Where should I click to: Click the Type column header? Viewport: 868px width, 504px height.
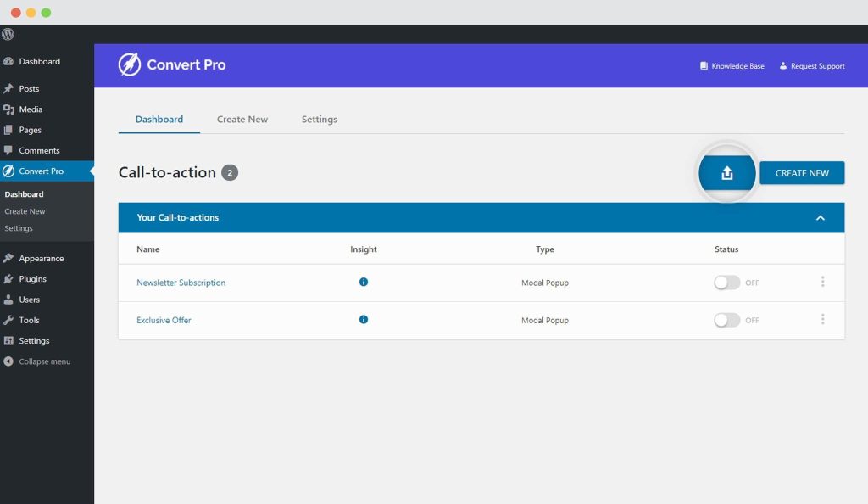point(545,249)
